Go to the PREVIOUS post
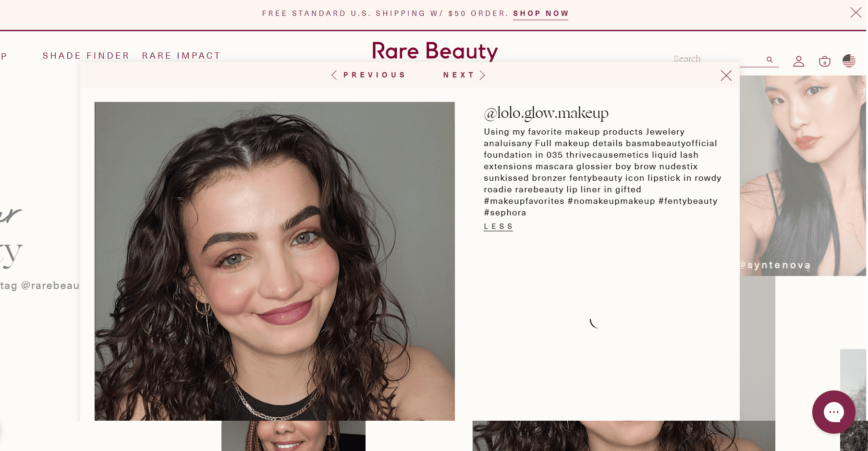Image resolution: width=868 pixels, height=451 pixels. [x=374, y=75]
